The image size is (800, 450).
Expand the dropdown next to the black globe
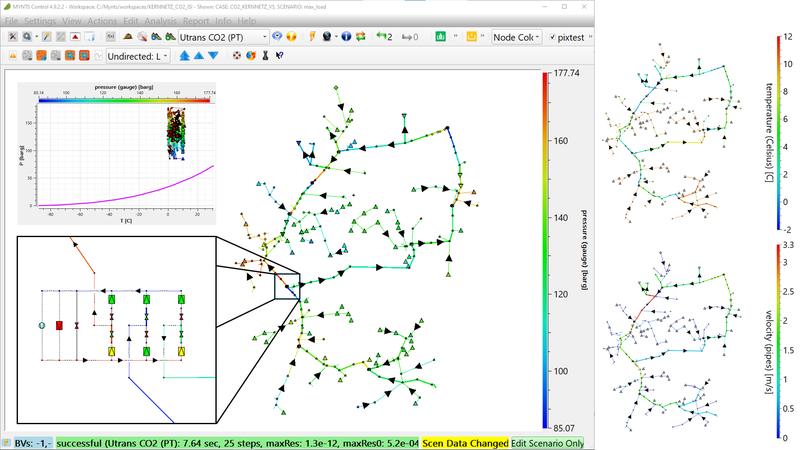click(336, 37)
